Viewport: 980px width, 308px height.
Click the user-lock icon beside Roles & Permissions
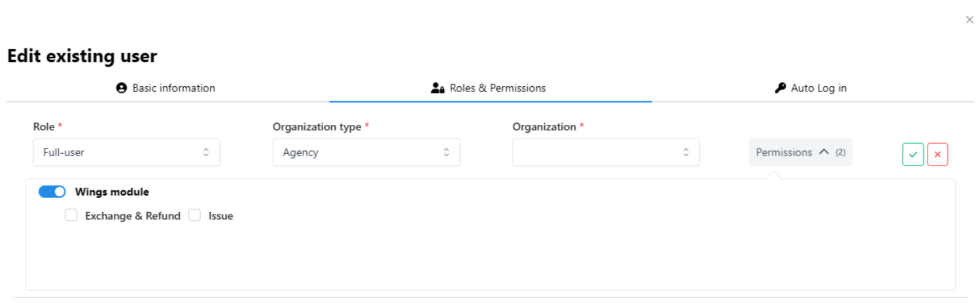[x=438, y=88]
